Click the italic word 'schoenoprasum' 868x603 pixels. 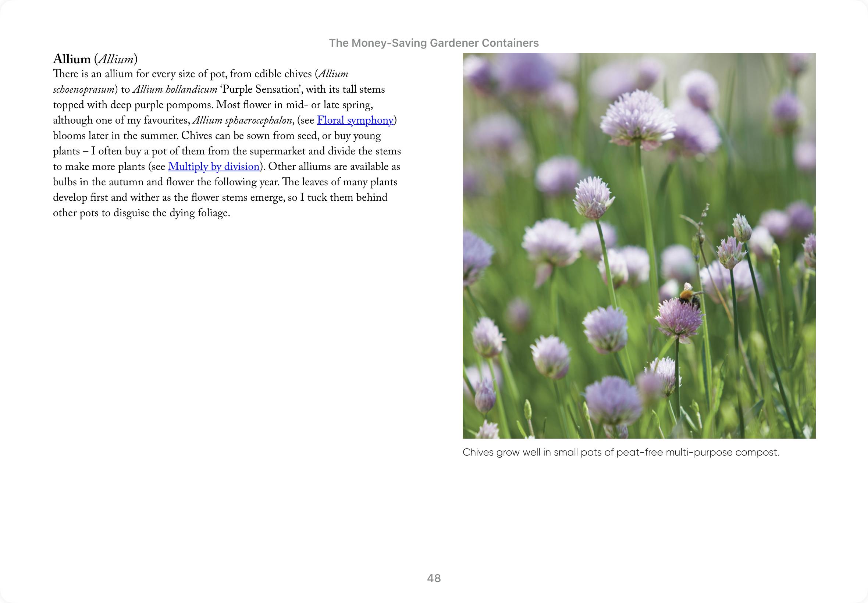[83, 90]
